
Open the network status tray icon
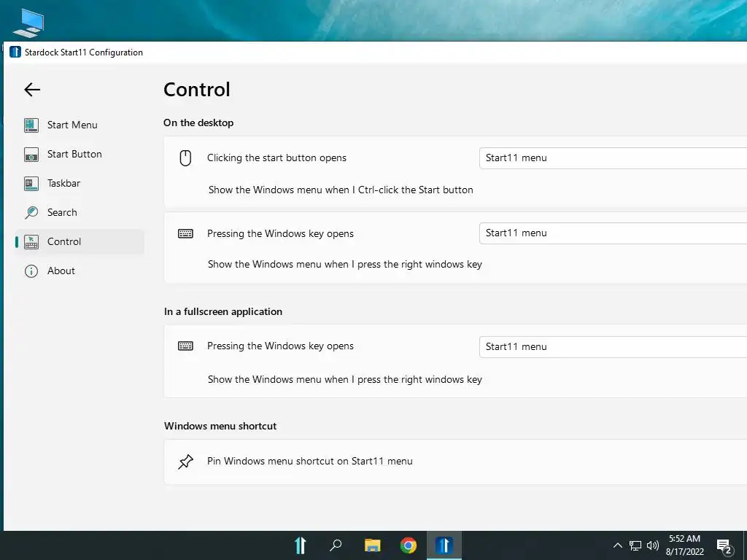635,545
